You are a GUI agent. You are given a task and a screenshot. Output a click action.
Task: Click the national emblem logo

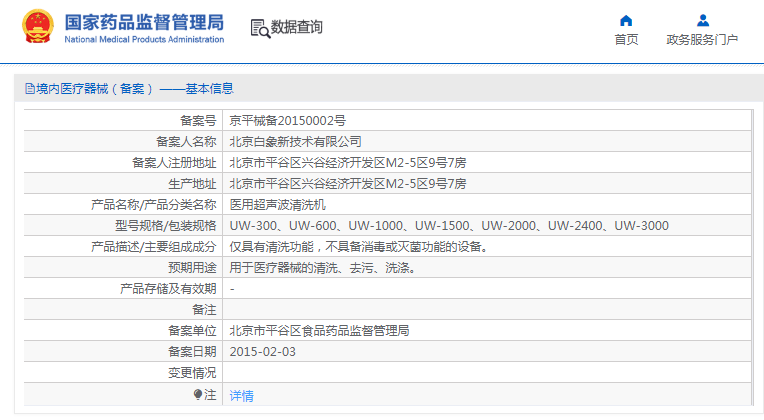click(38, 26)
